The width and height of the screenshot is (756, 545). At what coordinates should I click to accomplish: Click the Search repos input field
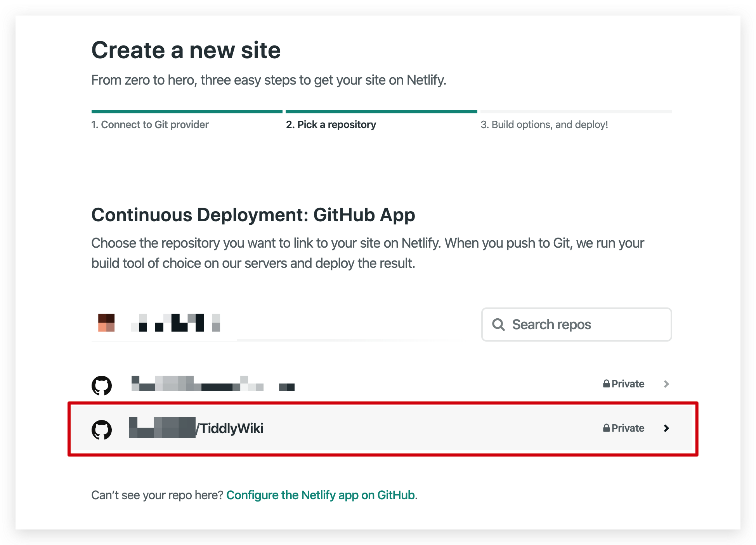click(576, 325)
